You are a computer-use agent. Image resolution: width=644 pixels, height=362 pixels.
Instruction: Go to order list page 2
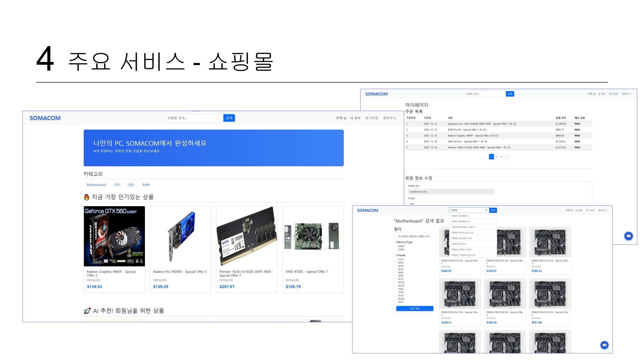(496, 157)
